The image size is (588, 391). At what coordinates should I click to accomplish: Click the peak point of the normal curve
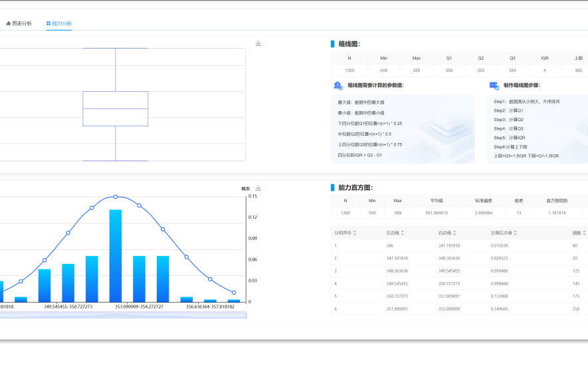(x=116, y=197)
